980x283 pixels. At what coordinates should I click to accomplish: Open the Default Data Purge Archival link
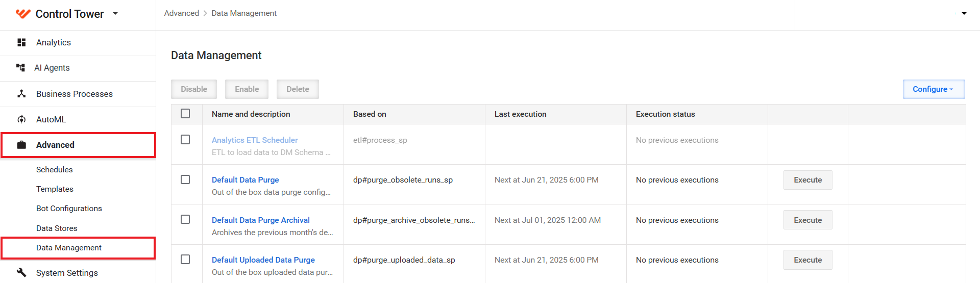pyautogui.click(x=261, y=220)
